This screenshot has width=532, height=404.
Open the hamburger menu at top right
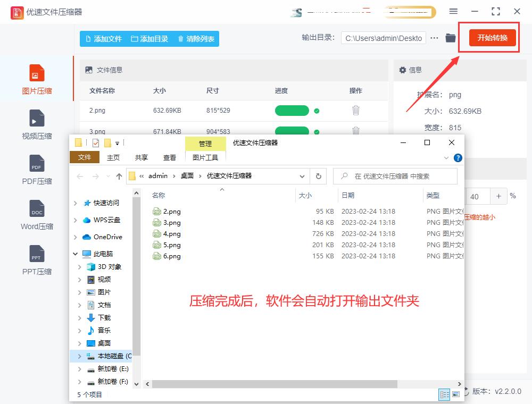coord(454,11)
